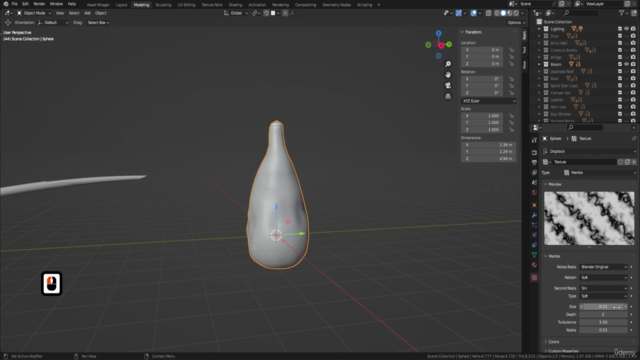Open the File menu
Image resolution: width=640 pixels, height=360 pixels.
pos(14,4)
